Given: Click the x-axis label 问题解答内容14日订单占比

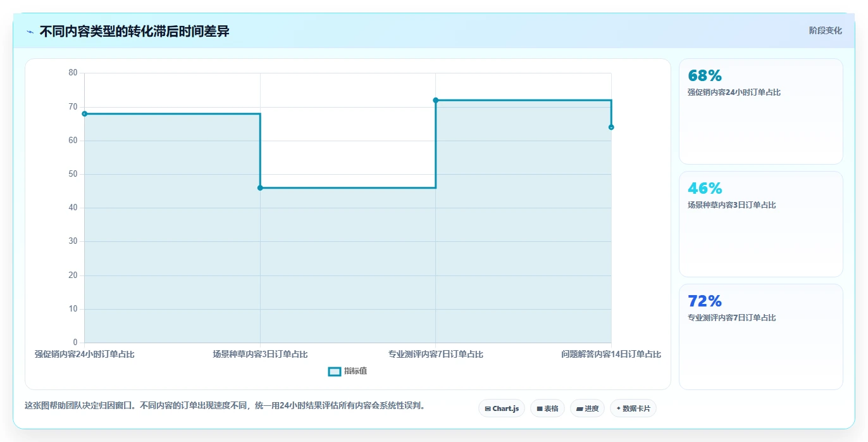Looking at the screenshot, I should (611, 354).
